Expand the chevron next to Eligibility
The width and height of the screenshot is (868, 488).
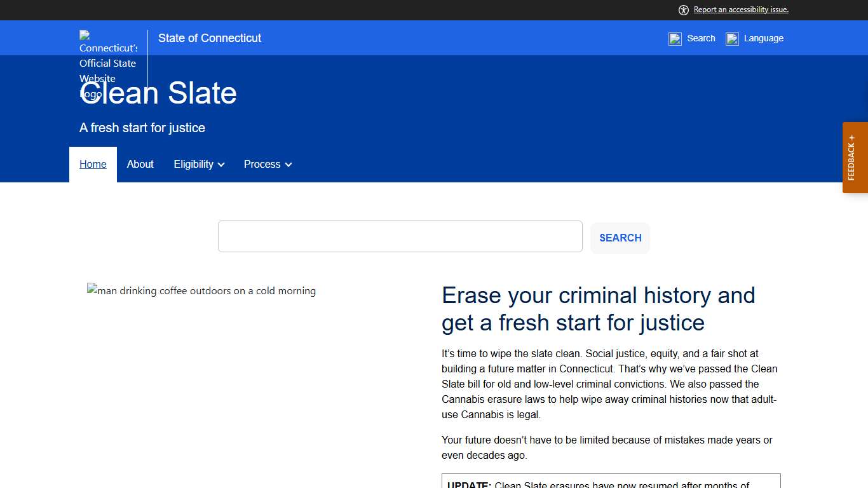click(x=221, y=165)
